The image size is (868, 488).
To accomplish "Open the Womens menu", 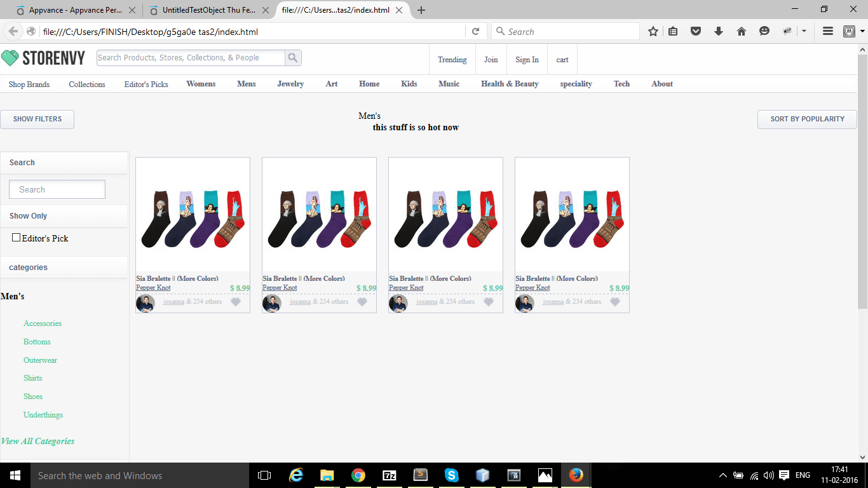I will tap(201, 84).
